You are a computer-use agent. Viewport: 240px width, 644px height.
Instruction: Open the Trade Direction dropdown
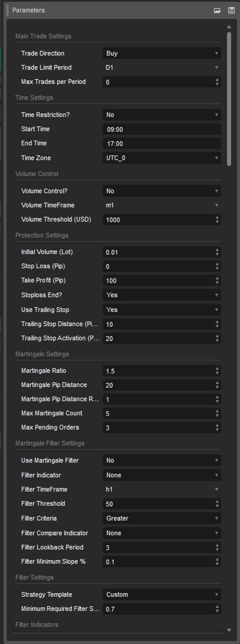click(161, 53)
